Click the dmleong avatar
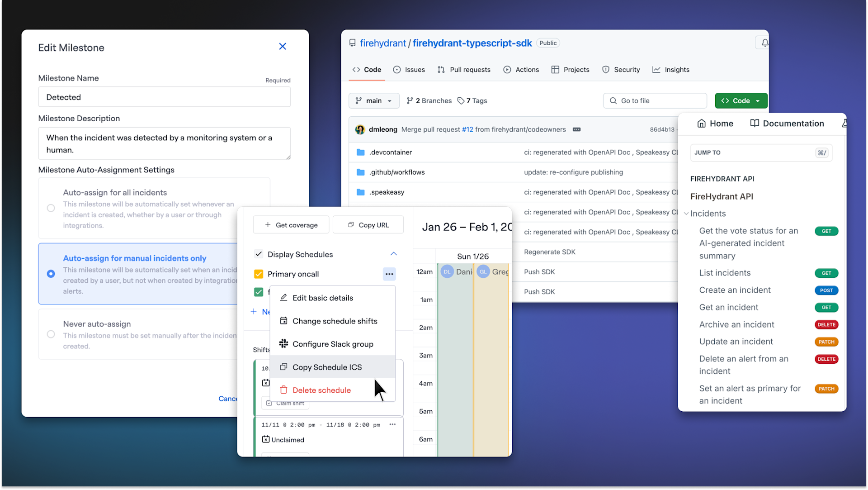 (x=360, y=129)
